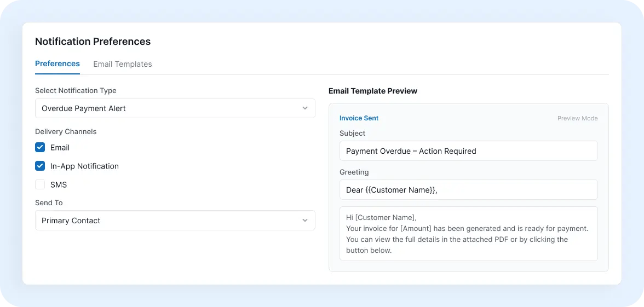Image resolution: width=644 pixels, height=307 pixels.
Task: Click chevron arrow in Primary Contact field
Action: [304, 221]
